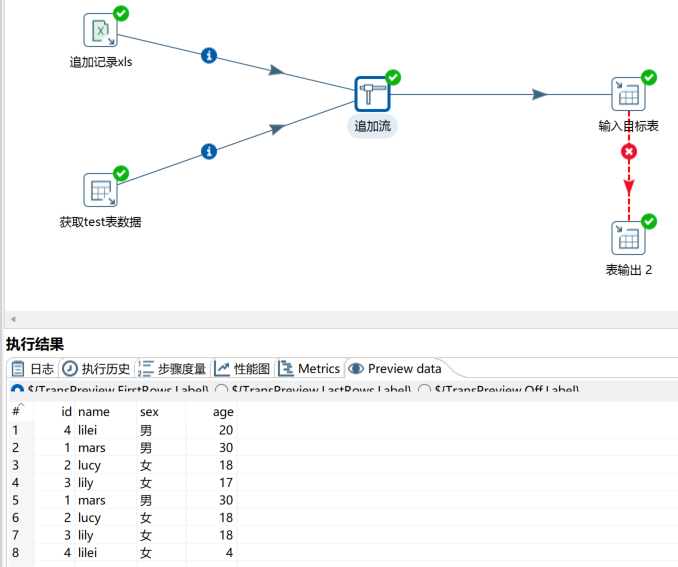Click info icon on the 追加记录xls hop
This screenshot has height=567, width=678.
pyautogui.click(x=208, y=56)
